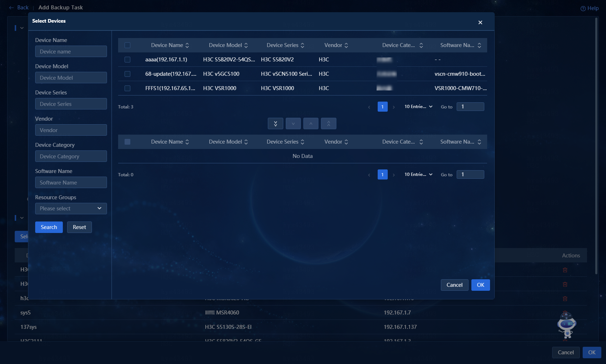Sort lower table by Device Series
606x364 pixels.
click(302, 142)
